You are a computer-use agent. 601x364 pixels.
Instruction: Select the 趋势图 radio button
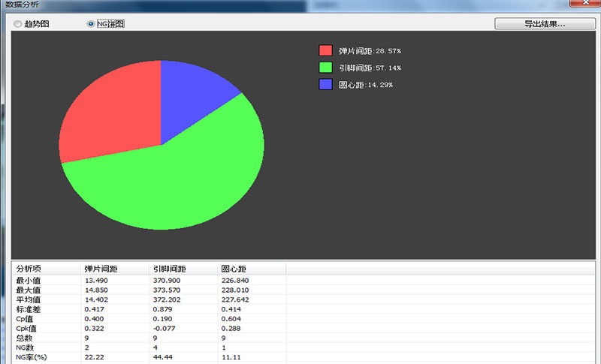pos(18,24)
